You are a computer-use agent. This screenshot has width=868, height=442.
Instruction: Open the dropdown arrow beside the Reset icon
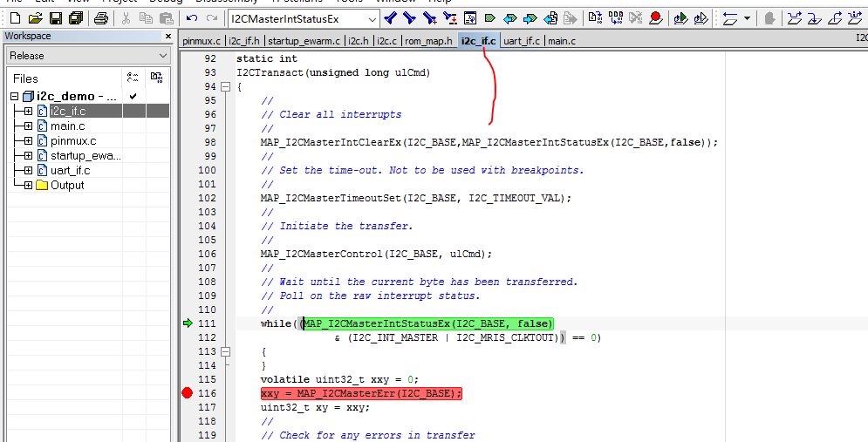pos(747,18)
